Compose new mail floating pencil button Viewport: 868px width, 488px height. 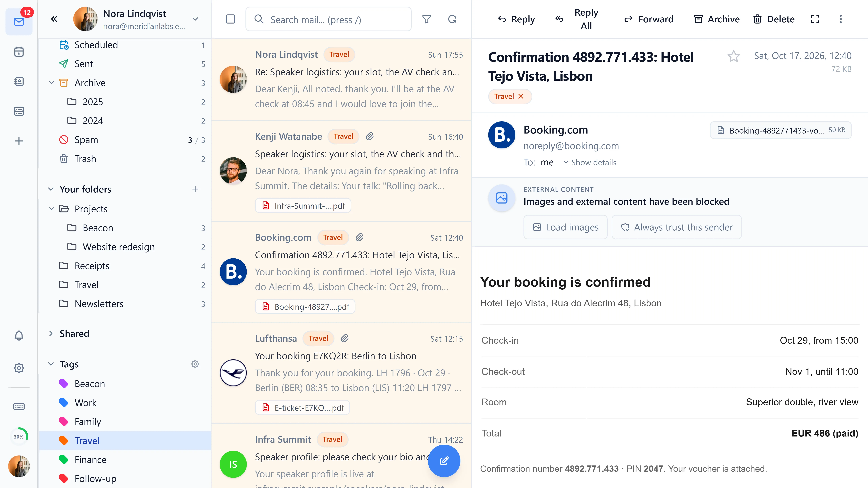pyautogui.click(x=444, y=460)
